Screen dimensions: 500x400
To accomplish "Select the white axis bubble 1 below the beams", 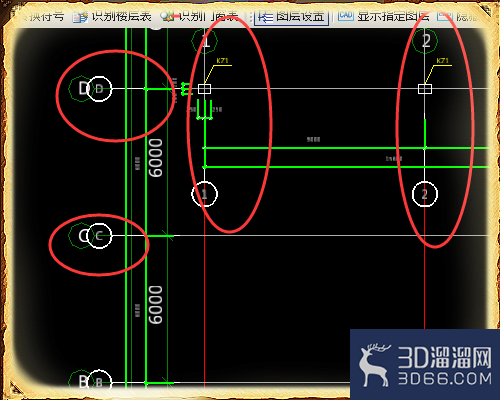I will pos(204,194).
